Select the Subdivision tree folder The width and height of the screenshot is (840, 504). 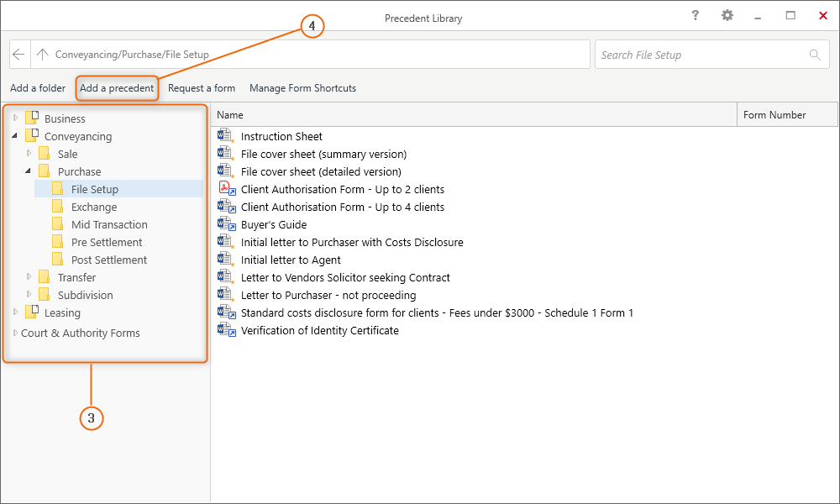[x=85, y=295]
